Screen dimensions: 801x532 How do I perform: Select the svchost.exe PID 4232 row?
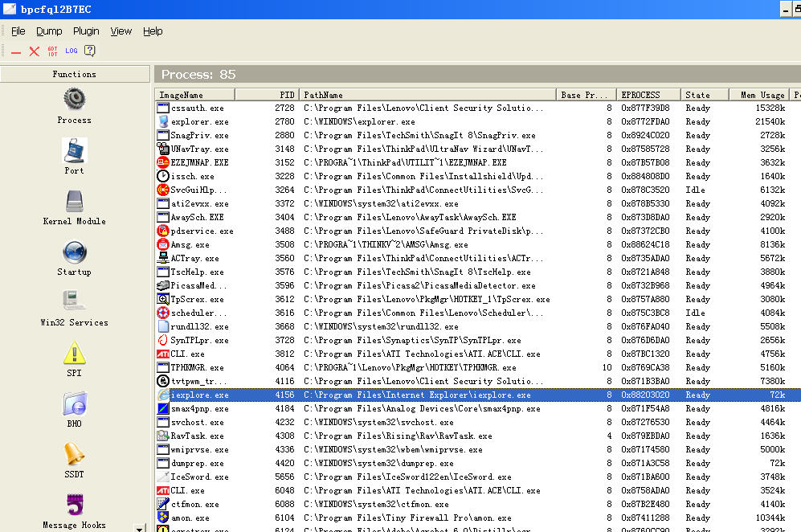478,422
